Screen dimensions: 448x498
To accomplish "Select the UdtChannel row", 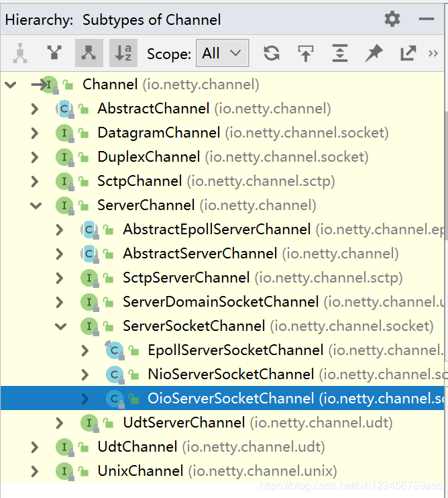I will (222, 447).
